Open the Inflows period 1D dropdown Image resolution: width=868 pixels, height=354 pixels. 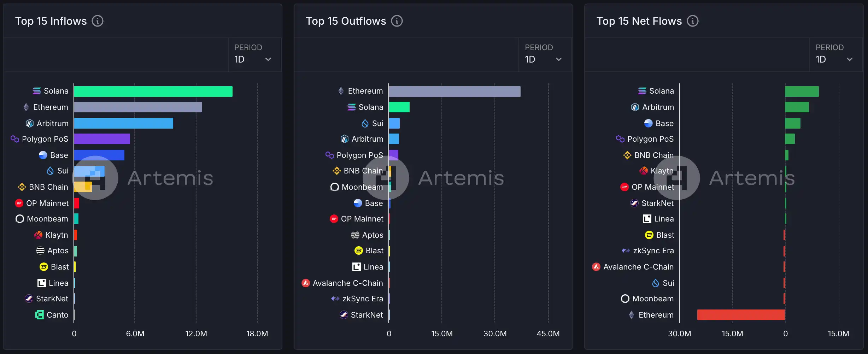click(x=253, y=59)
